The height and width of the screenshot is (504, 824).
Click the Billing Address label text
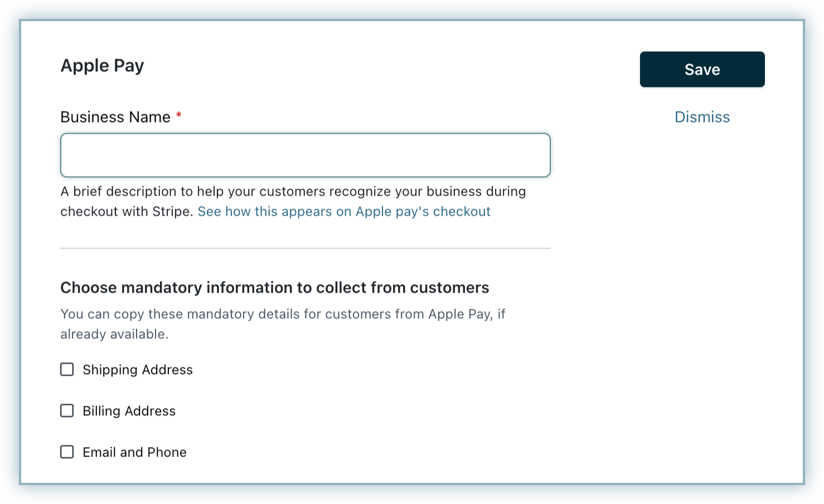coord(129,411)
